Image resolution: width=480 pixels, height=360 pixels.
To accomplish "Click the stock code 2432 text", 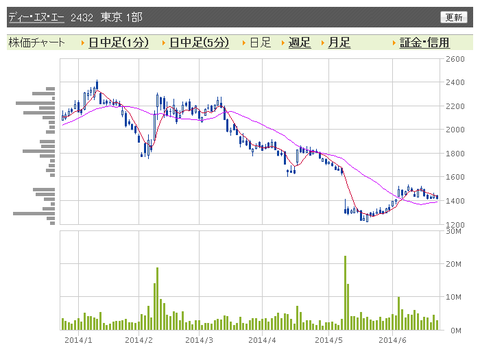I will pyautogui.click(x=82, y=17).
